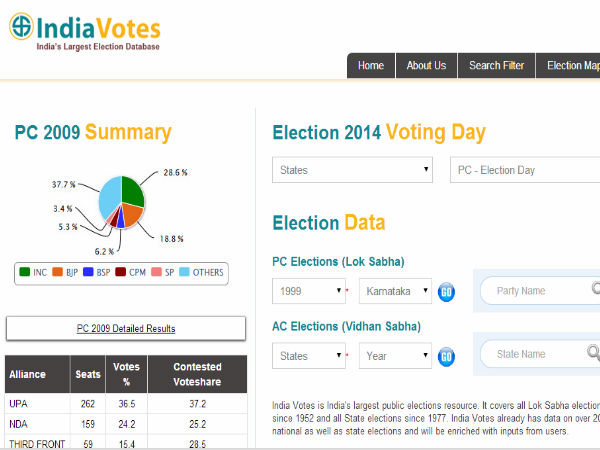600x450 pixels.
Task: Click the search magnifier in Party Name field
Action: pyautogui.click(x=594, y=291)
